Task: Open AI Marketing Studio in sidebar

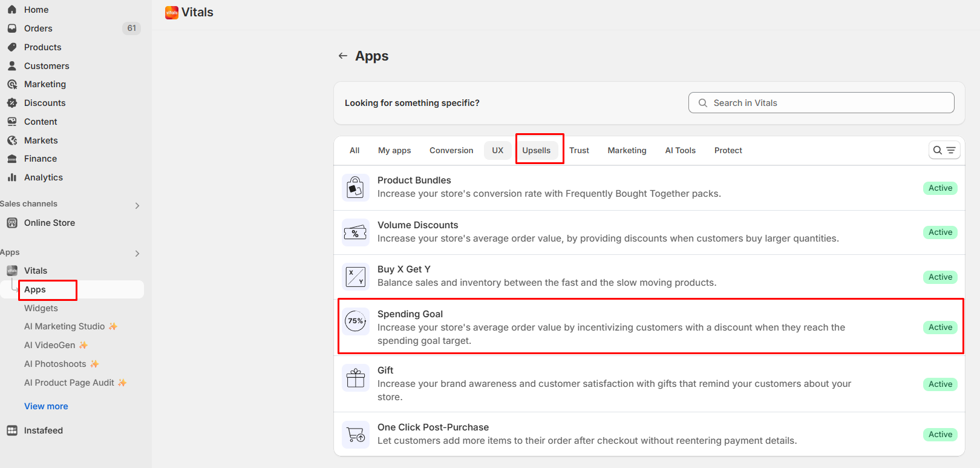Action: (x=70, y=326)
